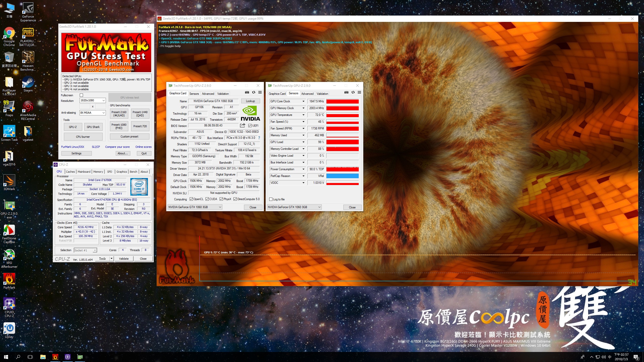The width and height of the screenshot is (644, 362).
Task: Open Google Chrome desktop shortcut
Action: click(x=9, y=36)
